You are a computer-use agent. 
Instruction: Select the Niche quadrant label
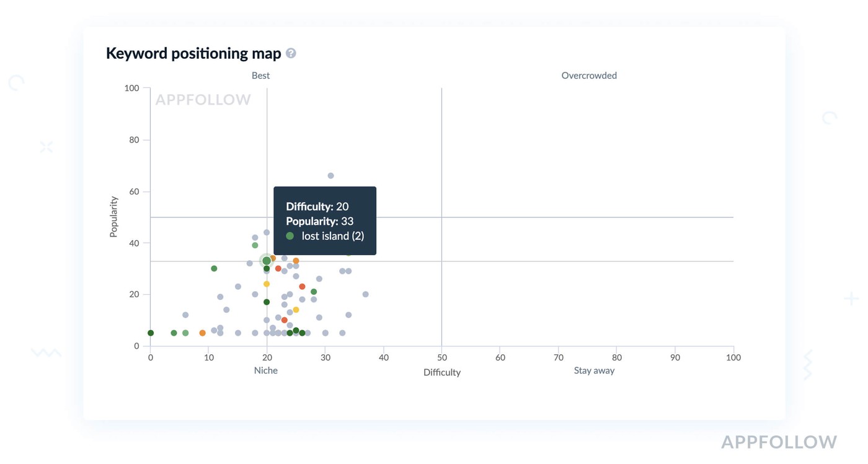[x=266, y=370]
